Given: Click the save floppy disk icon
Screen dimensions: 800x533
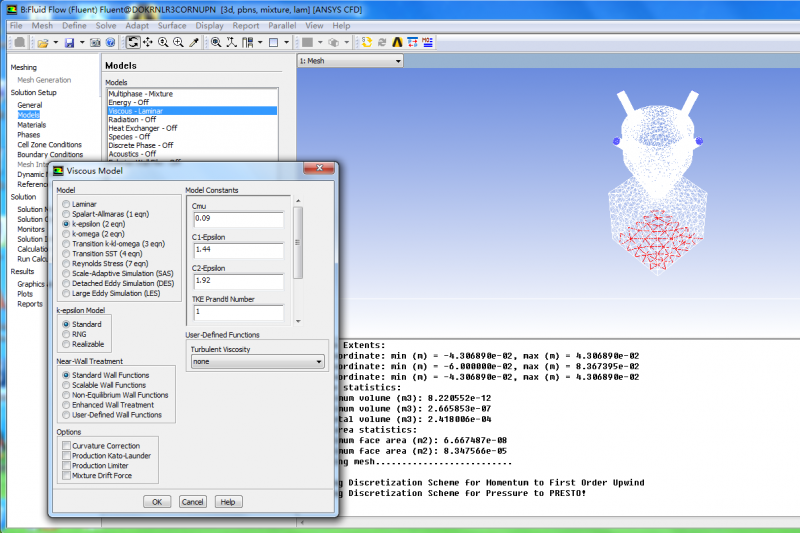Looking at the screenshot, I should [69, 43].
